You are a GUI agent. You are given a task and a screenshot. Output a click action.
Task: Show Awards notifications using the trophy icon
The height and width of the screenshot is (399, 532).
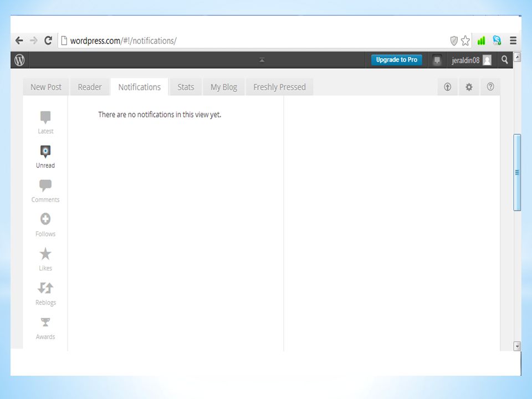[45, 328]
